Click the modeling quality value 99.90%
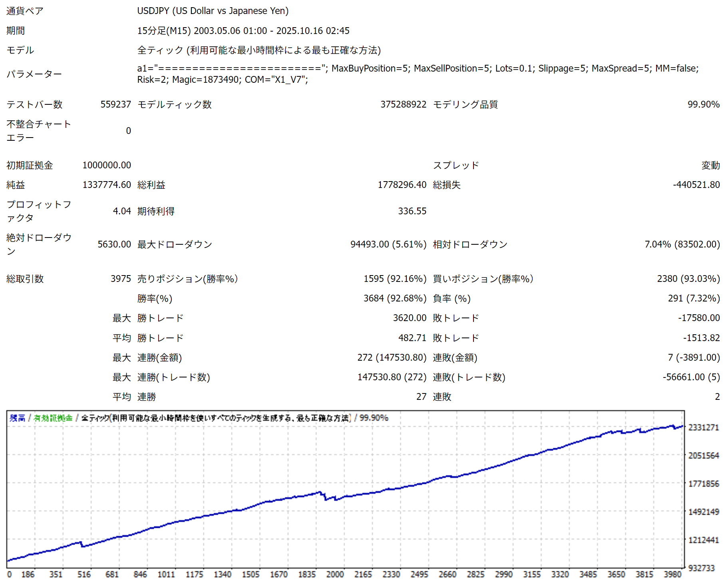 pos(703,104)
